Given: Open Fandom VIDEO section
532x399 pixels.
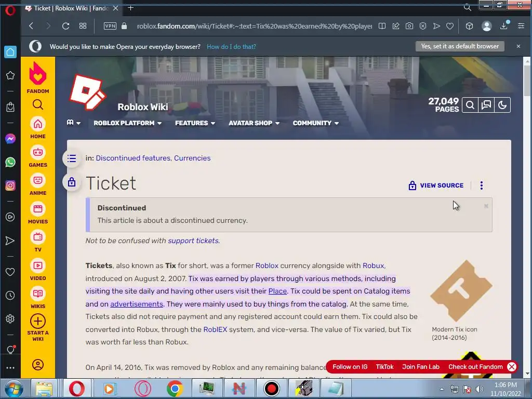Looking at the screenshot, I should point(37,270).
